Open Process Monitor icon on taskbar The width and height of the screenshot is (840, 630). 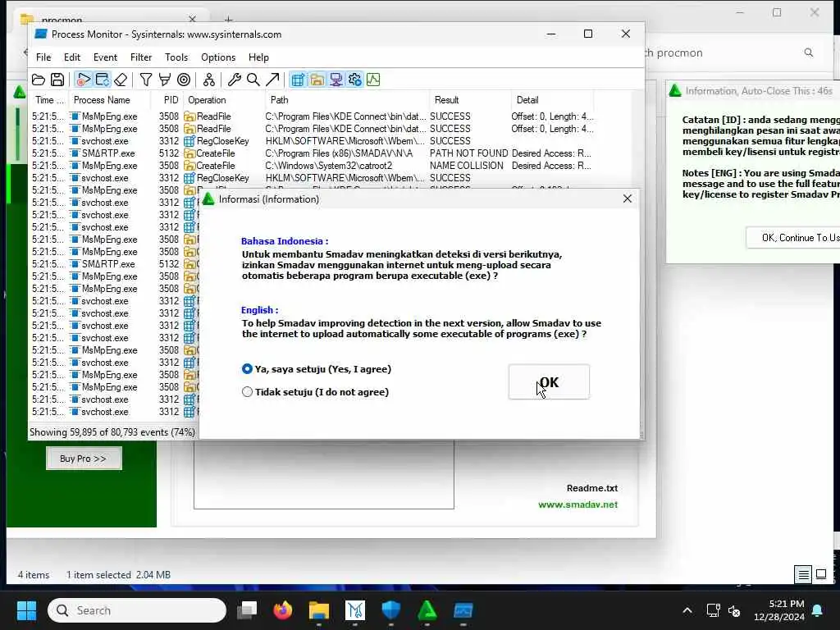[463, 610]
